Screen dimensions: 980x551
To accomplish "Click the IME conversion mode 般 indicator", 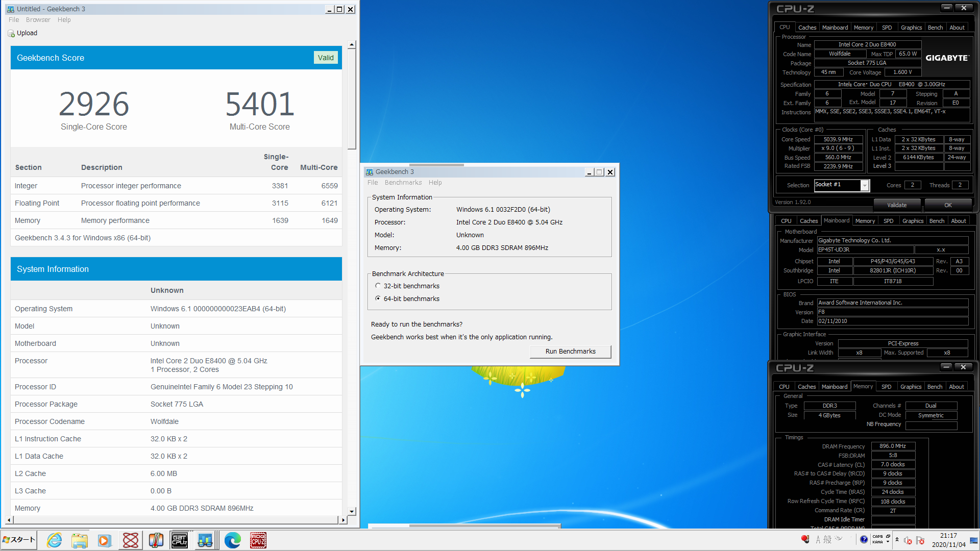I will 827,540.
